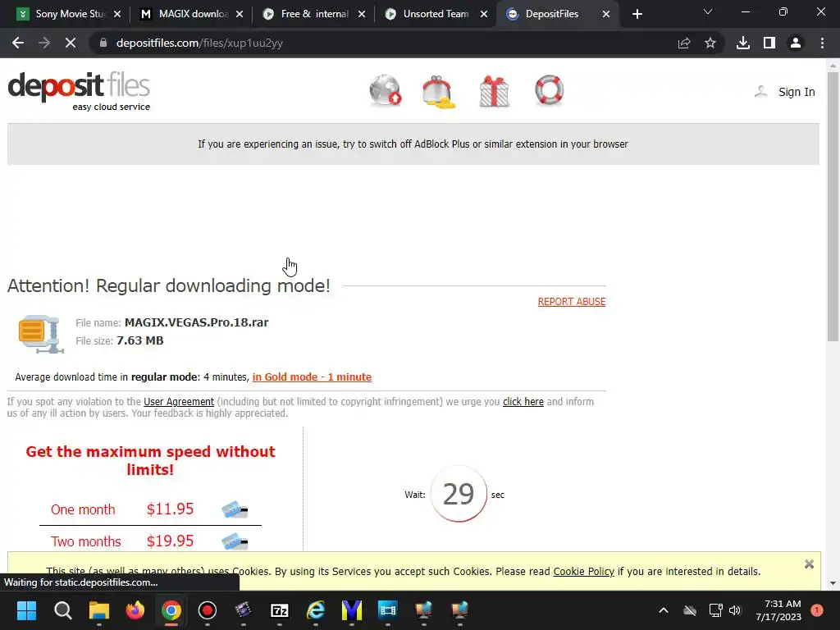
Task: Open Firefox from the taskbar
Action: pos(135,610)
